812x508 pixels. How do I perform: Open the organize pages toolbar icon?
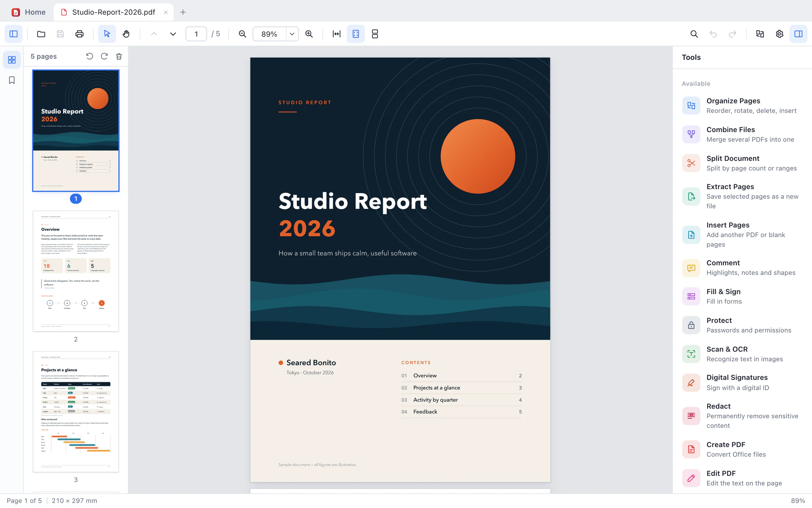pyautogui.click(x=760, y=34)
